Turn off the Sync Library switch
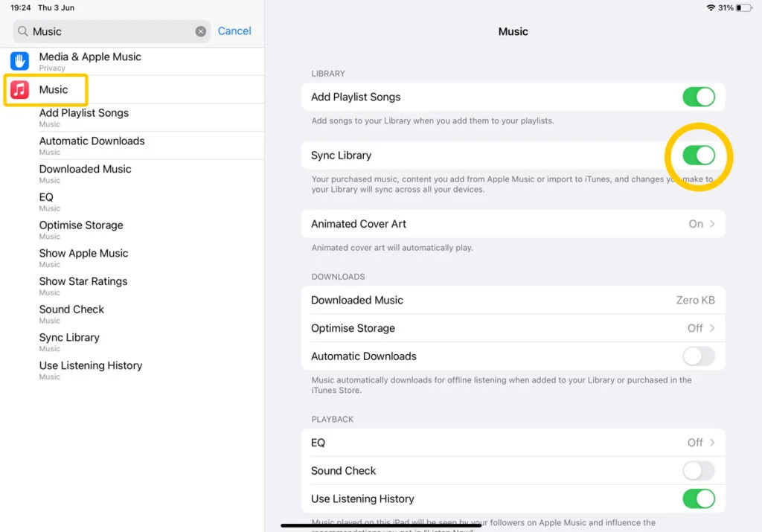The height and width of the screenshot is (532, 762). click(x=698, y=156)
